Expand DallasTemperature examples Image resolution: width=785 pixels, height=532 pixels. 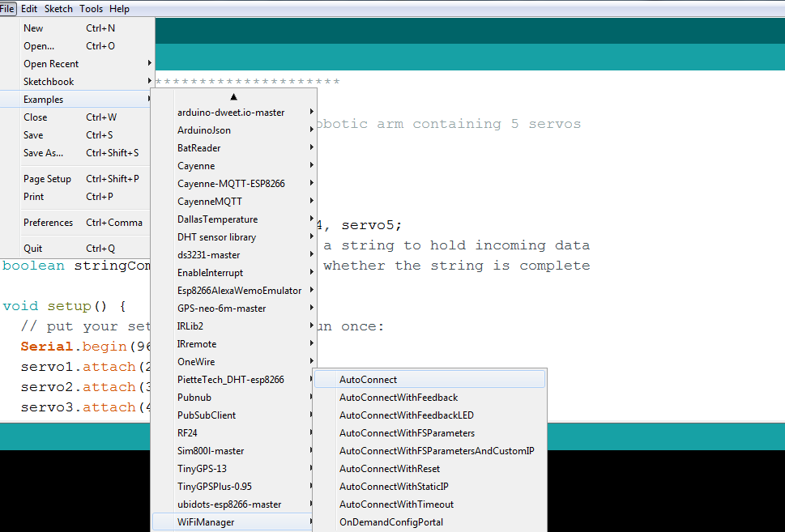(233, 219)
